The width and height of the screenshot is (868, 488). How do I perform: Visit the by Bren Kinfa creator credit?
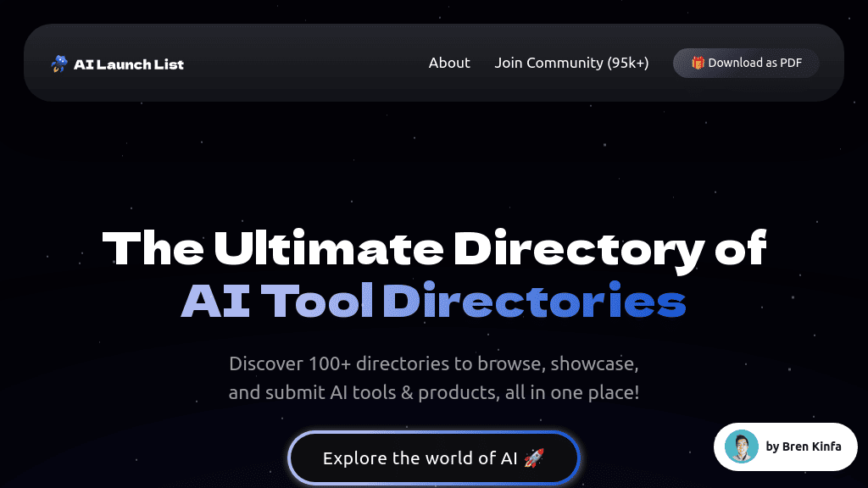pos(802,446)
